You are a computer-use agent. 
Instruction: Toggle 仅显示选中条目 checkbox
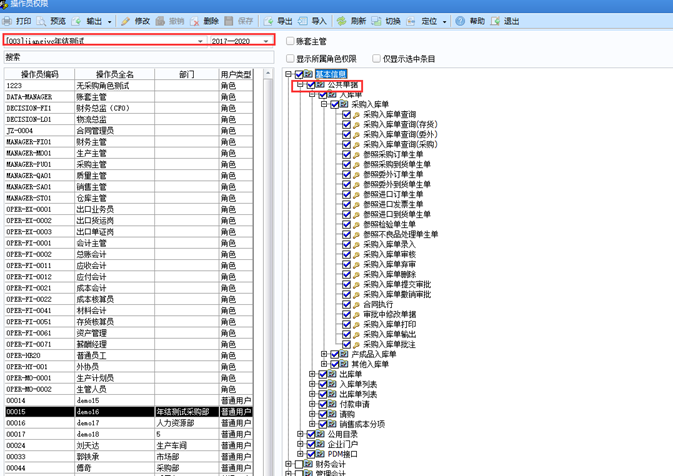pos(376,58)
